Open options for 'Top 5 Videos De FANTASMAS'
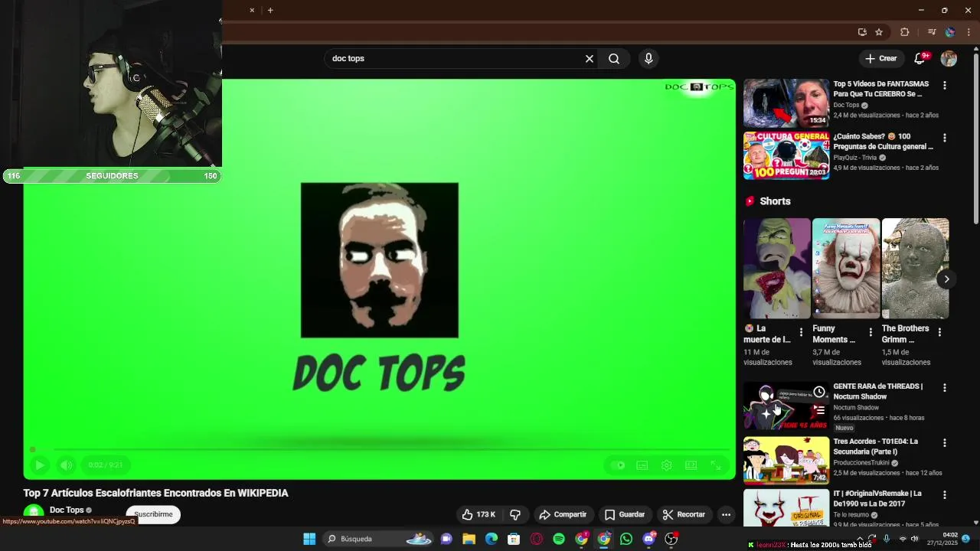 click(x=945, y=86)
